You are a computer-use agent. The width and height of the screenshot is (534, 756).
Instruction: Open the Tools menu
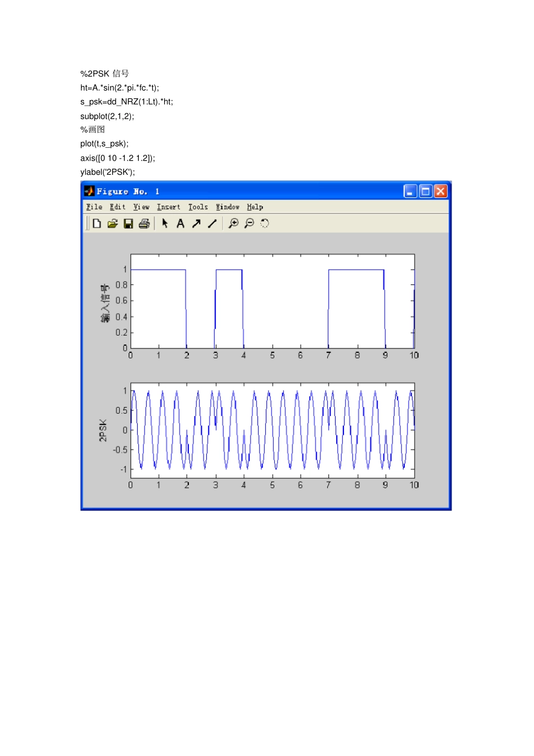tap(198, 207)
